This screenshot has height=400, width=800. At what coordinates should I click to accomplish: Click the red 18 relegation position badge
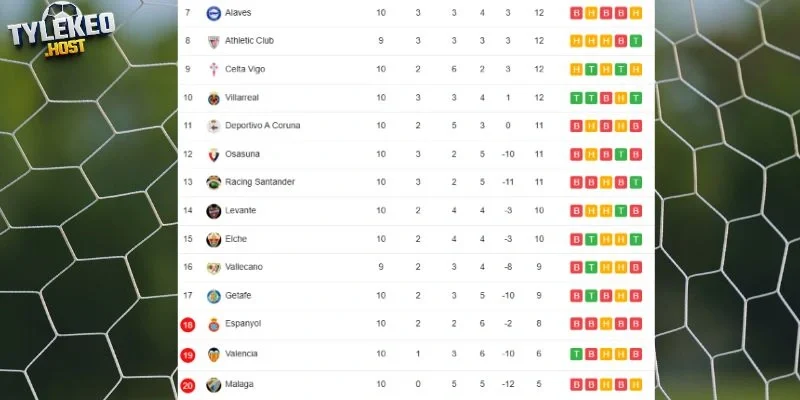pyautogui.click(x=188, y=324)
